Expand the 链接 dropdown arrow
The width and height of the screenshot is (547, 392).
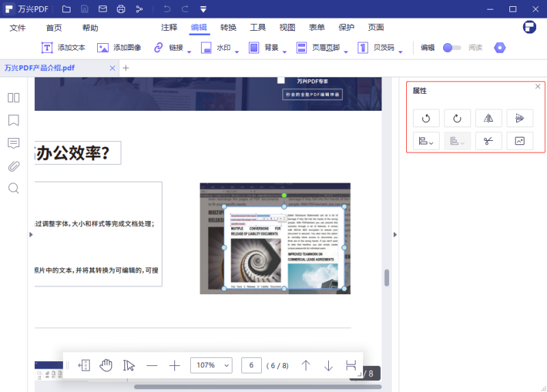(189, 52)
